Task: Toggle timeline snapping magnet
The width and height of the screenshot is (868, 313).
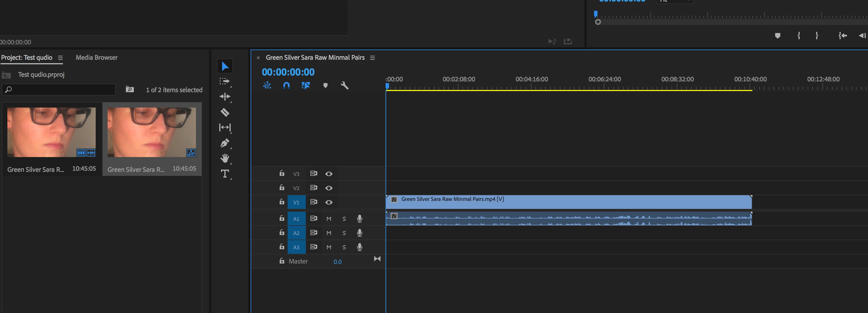Action: [286, 85]
